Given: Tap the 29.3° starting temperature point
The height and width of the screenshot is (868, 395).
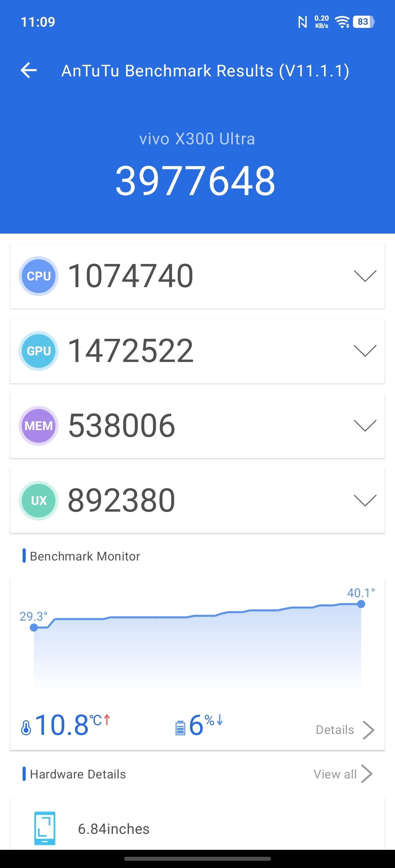Looking at the screenshot, I should (34, 628).
